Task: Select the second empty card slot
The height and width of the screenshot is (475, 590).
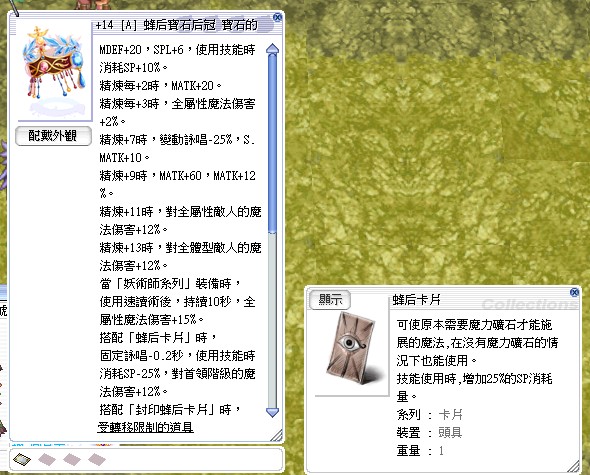Action: tap(47, 459)
